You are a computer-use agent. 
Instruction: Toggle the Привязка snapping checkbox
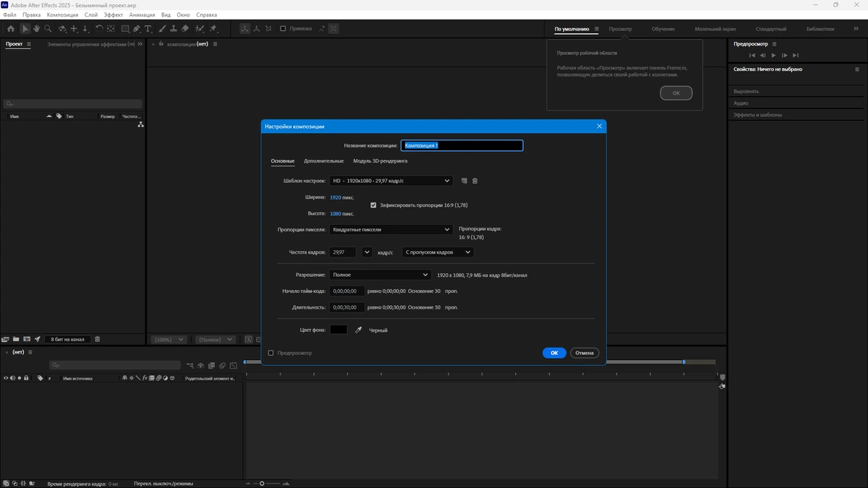(x=283, y=29)
